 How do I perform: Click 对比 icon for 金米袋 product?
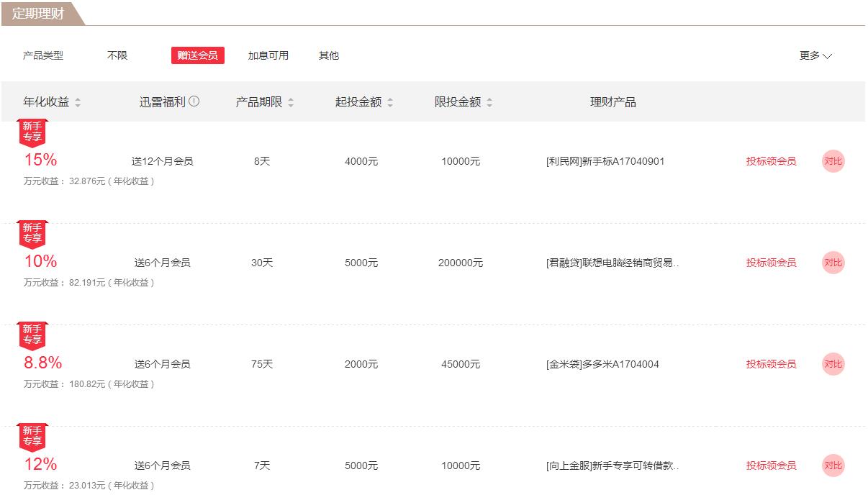tap(833, 364)
